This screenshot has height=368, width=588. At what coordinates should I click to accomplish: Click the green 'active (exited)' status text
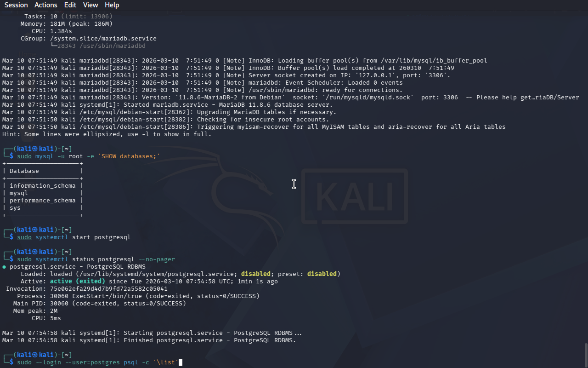(x=77, y=282)
